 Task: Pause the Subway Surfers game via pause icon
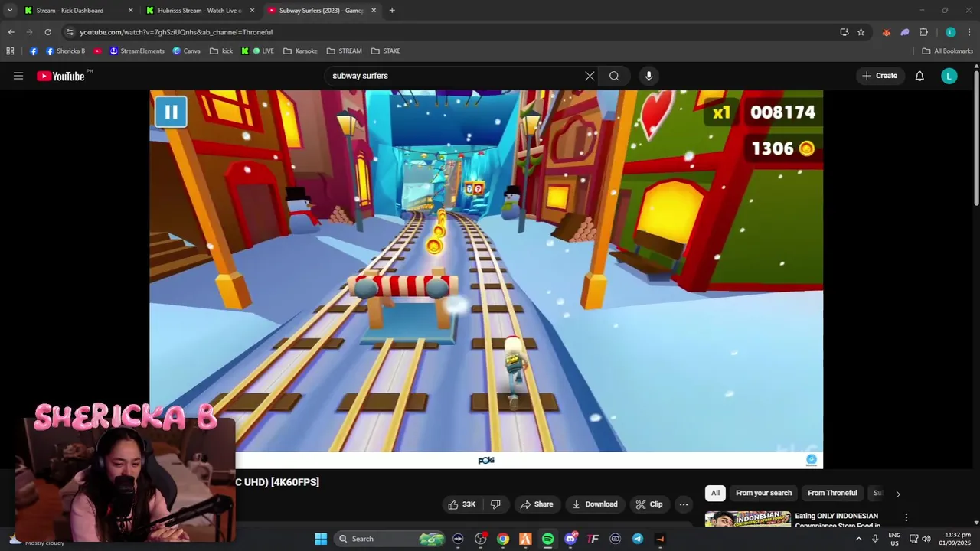pyautogui.click(x=171, y=112)
